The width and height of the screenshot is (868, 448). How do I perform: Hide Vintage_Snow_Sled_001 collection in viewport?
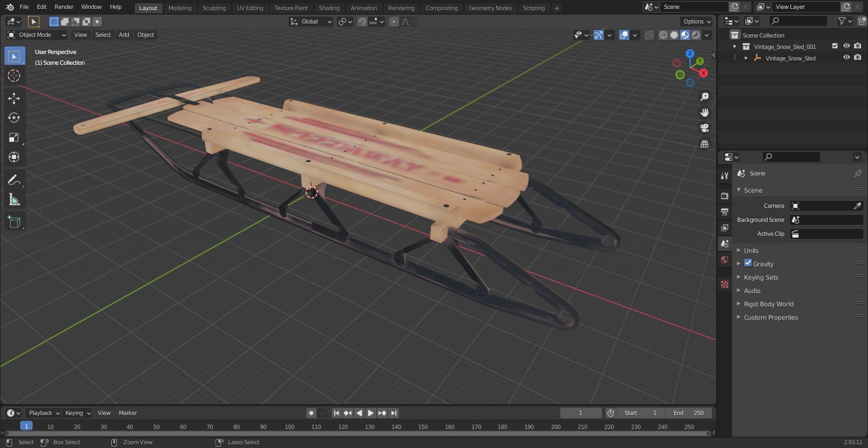click(x=846, y=46)
